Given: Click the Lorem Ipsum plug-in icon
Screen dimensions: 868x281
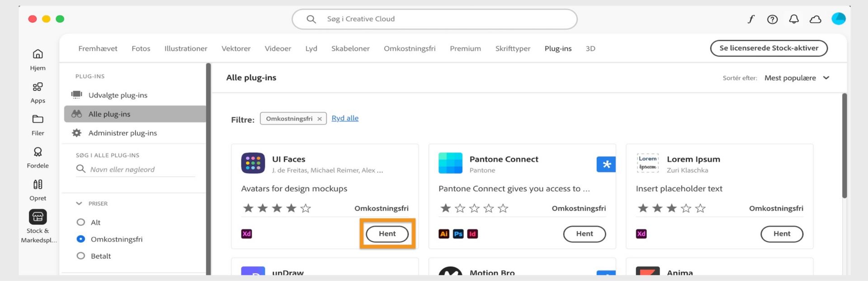Looking at the screenshot, I should pos(648,163).
